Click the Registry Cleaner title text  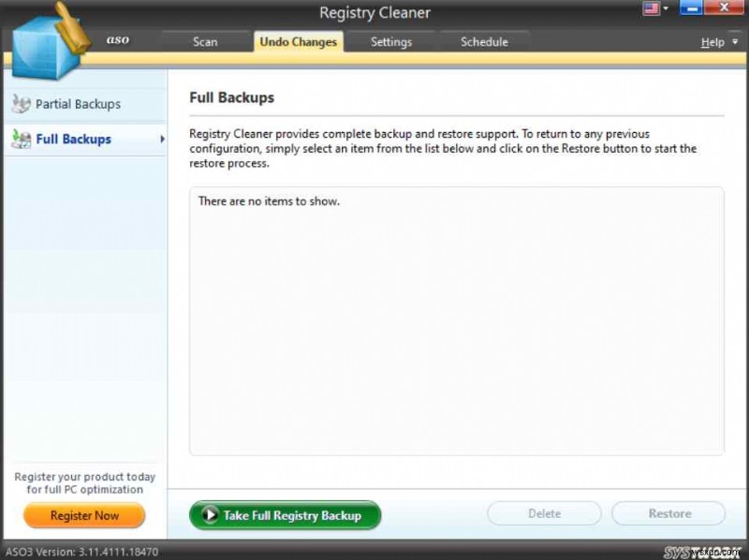pyautogui.click(x=375, y=12)
